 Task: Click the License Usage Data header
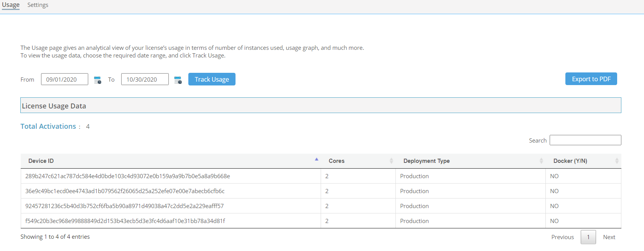[321, 105]
